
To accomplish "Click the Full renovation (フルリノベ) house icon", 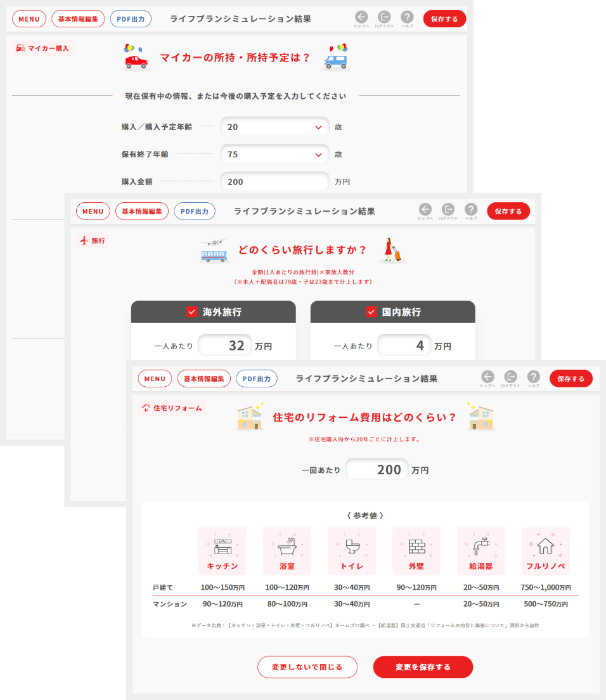I will click(x=546, y=547).
